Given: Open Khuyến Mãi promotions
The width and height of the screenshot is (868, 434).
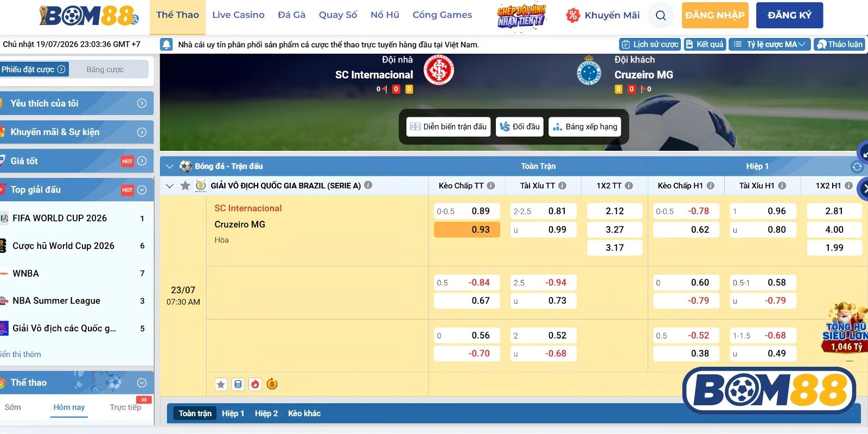Looking at the screenshot, I should click(603, 15).
